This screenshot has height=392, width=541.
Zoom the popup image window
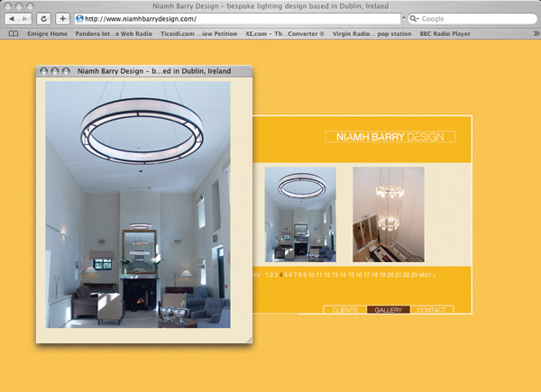[x=66, y=71]
